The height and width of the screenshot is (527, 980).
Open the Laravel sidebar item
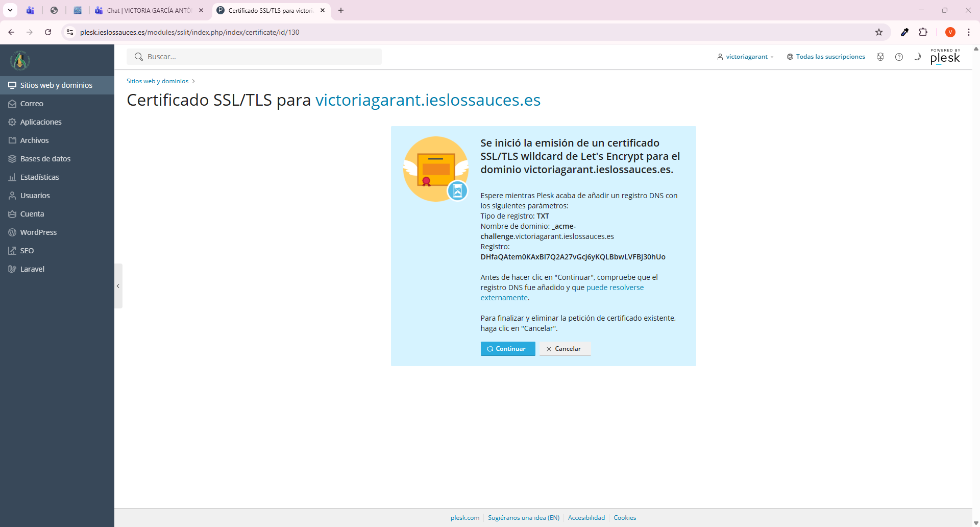[32, 269]
